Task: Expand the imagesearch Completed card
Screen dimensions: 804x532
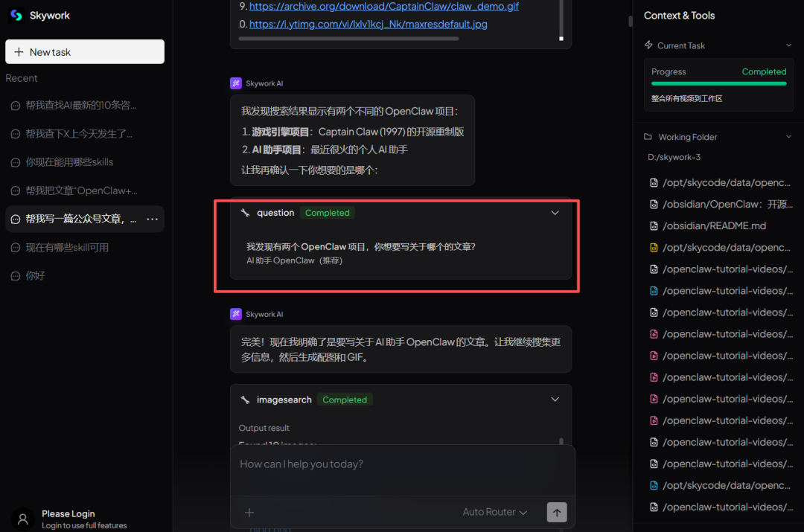Action: click(555, 399)
